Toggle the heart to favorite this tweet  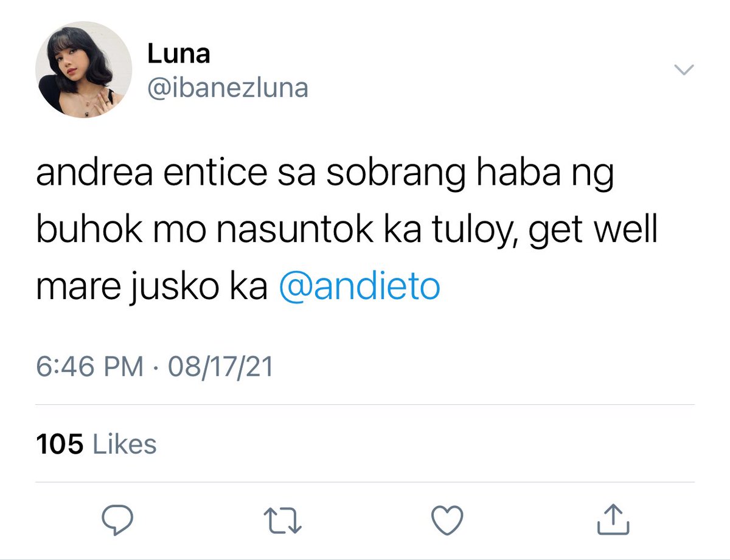[447, 519]
